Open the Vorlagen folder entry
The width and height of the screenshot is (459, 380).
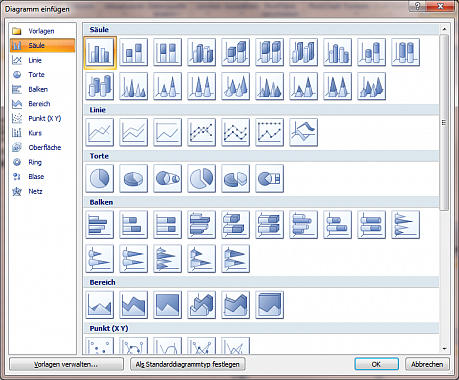pyautogui.click(x=42, y=31)
